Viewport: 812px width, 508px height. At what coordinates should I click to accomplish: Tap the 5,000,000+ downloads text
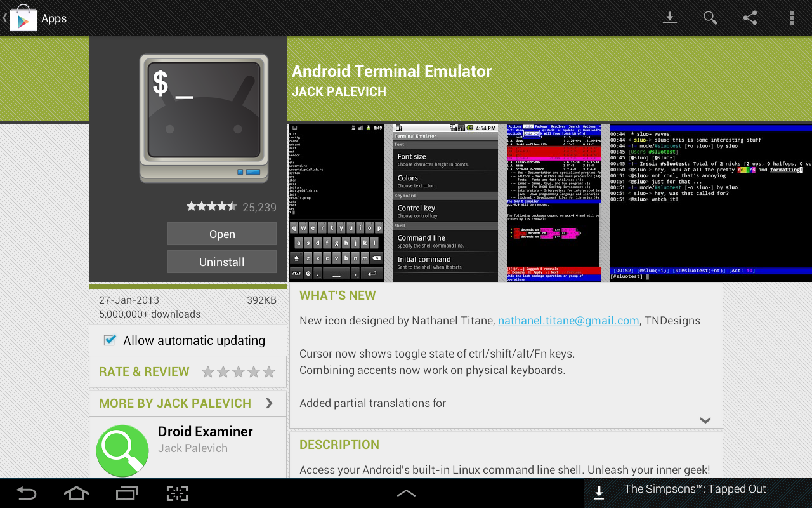click(150, 314)
